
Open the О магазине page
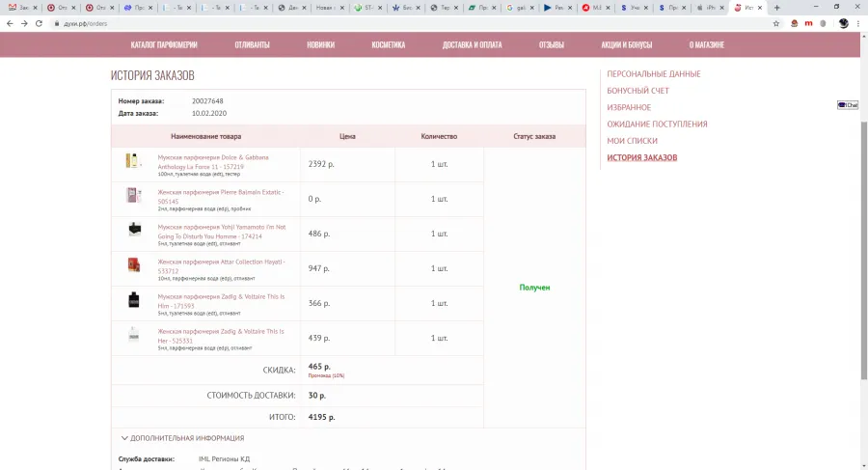(x=706, y=45)
